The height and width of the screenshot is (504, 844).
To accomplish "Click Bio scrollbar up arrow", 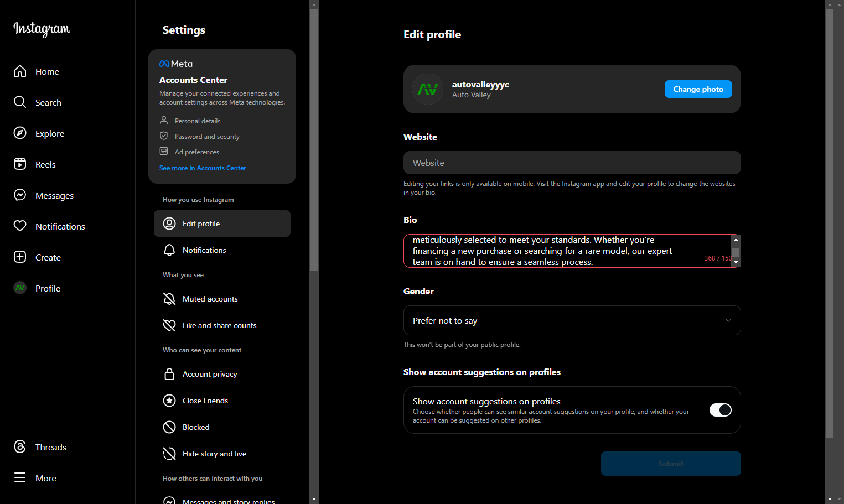I will 736,239.
